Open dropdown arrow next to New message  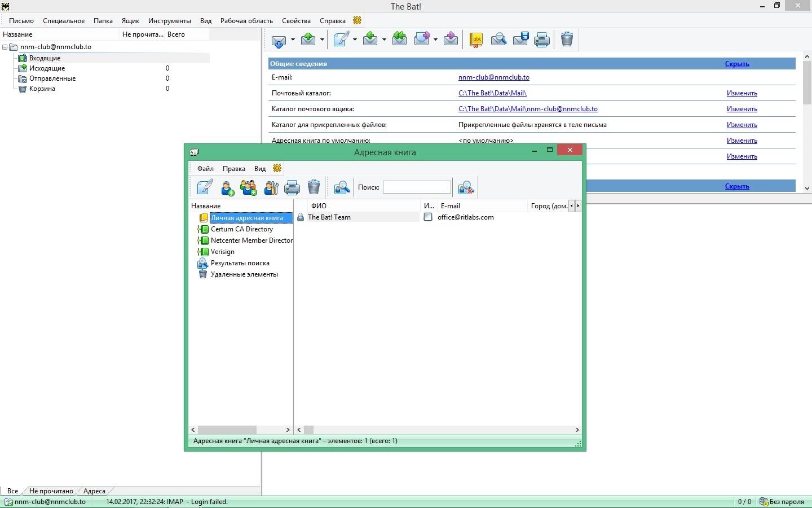coord(355,40)
